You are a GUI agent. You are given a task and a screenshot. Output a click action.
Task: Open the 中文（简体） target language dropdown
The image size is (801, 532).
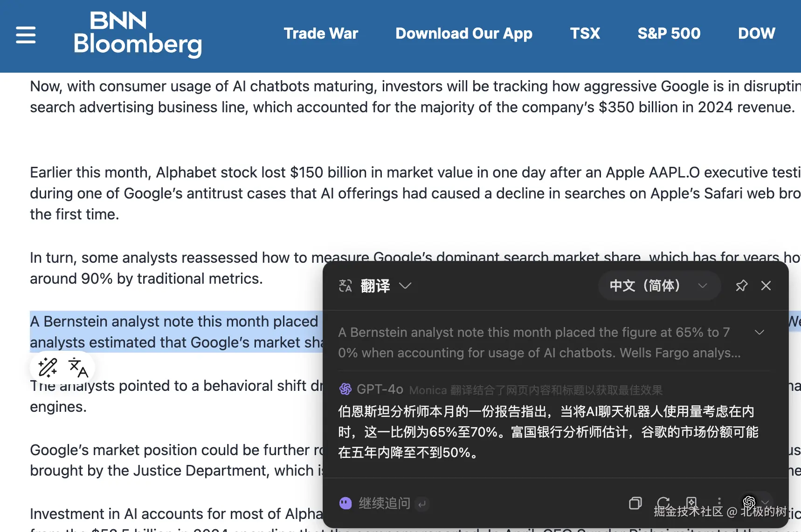(659, 286)
